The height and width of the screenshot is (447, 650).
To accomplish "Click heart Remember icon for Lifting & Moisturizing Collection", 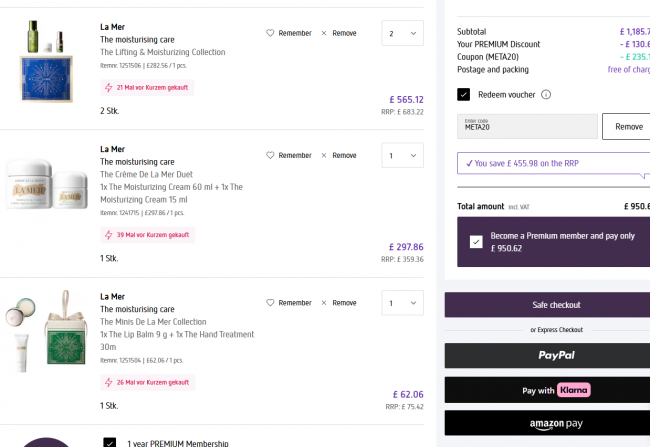I will (x=270, y=33).
